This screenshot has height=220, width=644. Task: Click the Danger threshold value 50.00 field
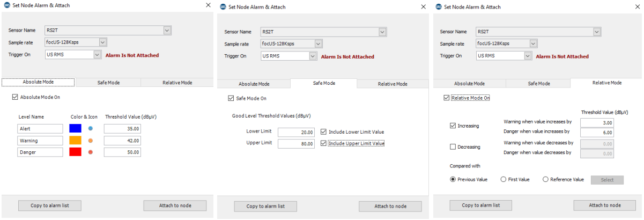click(x=122, y=152)
